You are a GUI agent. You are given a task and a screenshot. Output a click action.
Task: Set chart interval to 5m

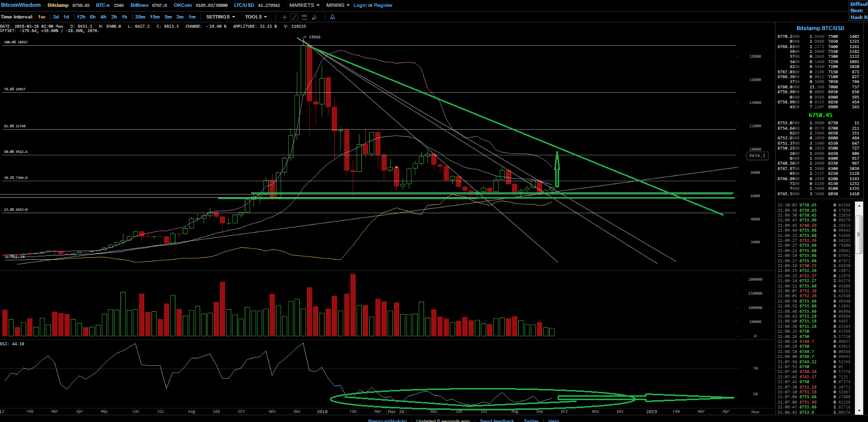click(168, 17)
